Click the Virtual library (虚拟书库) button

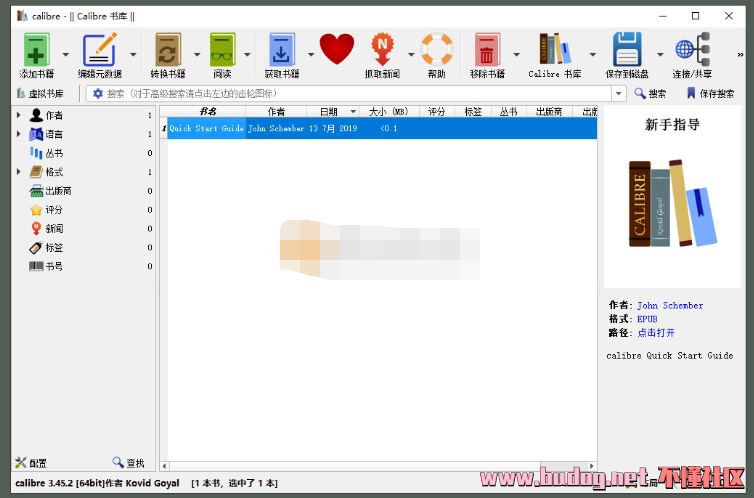coord(40,93)
